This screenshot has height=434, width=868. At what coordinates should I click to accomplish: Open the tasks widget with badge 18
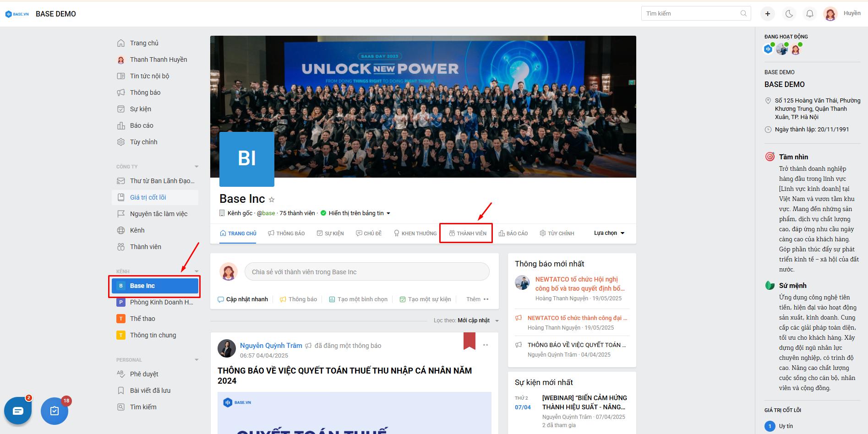coord(55,411)
